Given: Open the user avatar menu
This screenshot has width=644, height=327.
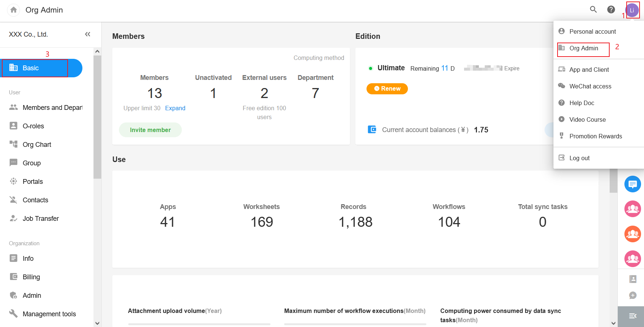Looking at the screenshot, I should pyautogui.click(x=632, y=10).
